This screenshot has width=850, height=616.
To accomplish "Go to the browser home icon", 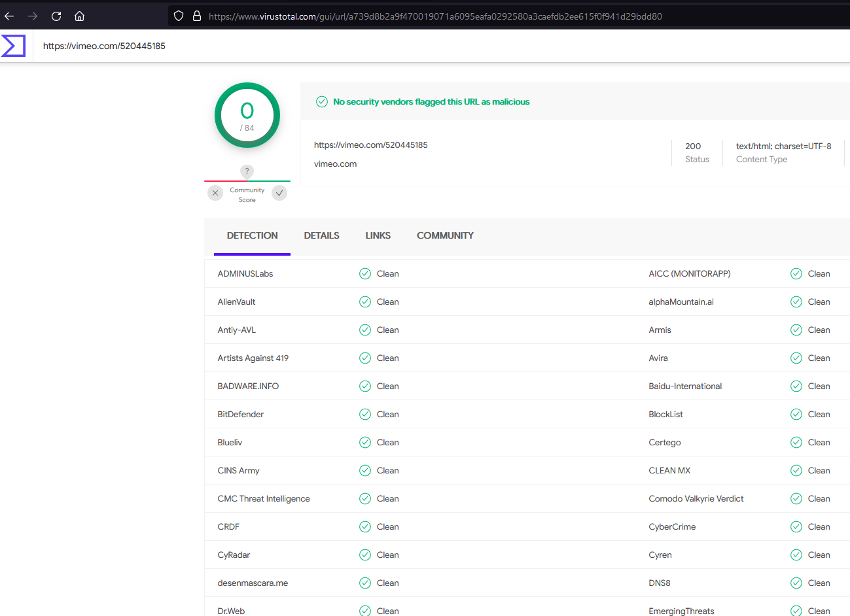I will pos(79,16).
